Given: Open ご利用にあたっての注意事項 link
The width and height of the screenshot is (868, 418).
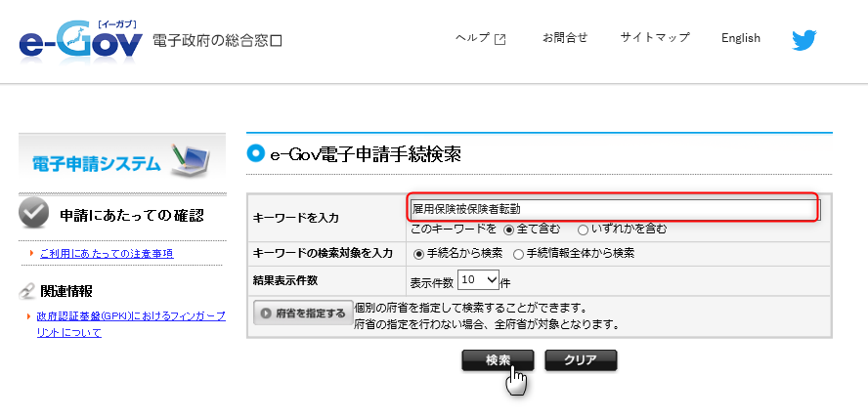Looking at the screenshot, I should coord(107,254).
